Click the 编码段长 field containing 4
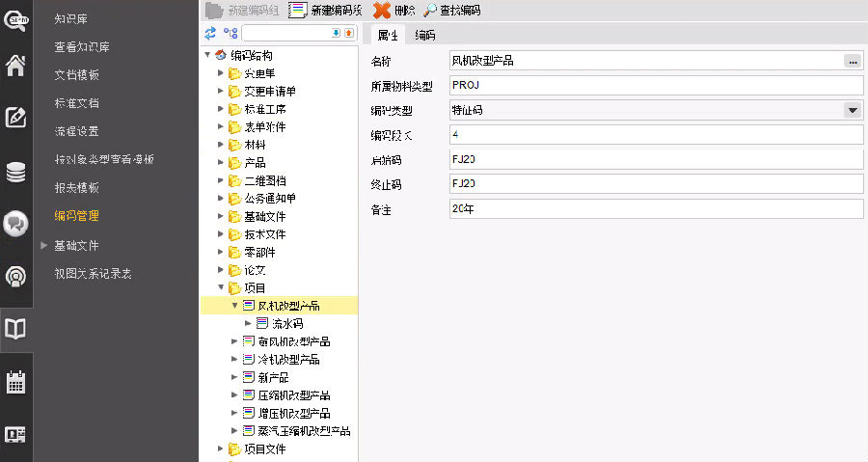The width and height of the screenshot is (868, 462). click(657, 134)
